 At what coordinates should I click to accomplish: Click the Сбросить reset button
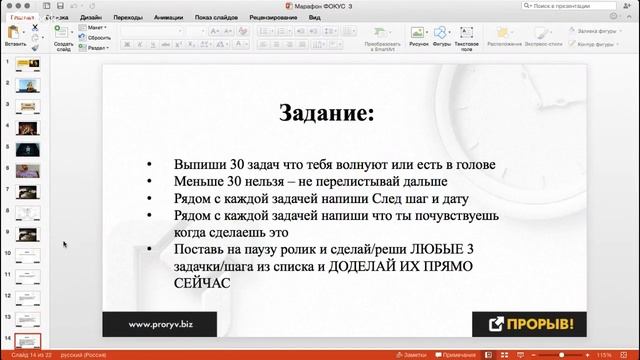95,38
